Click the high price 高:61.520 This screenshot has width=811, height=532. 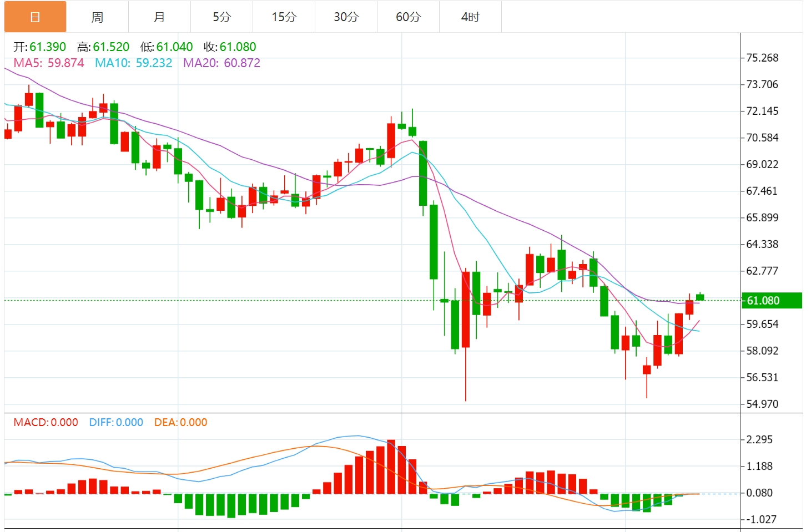pyautogui.click(x=103, y=47)
